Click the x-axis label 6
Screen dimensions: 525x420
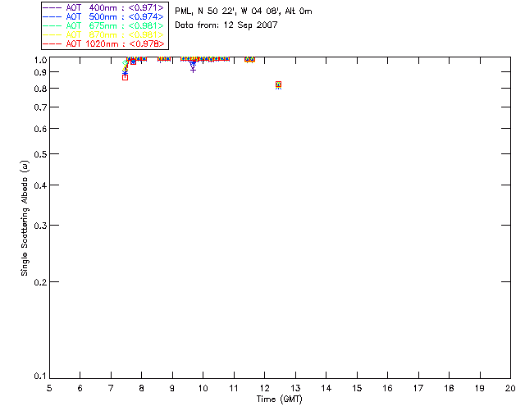point(80,388)
